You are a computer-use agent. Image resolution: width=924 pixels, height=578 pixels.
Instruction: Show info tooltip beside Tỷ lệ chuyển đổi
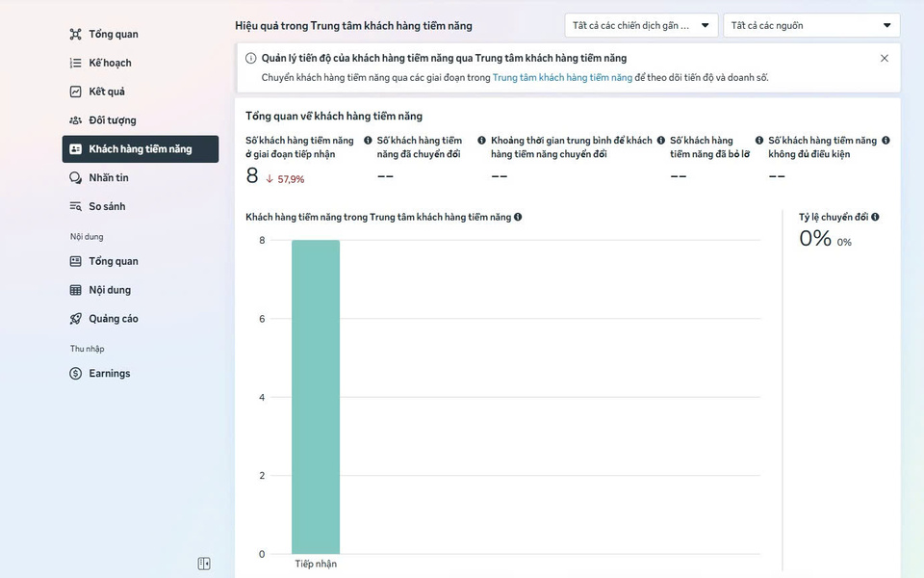pos(875,218)
